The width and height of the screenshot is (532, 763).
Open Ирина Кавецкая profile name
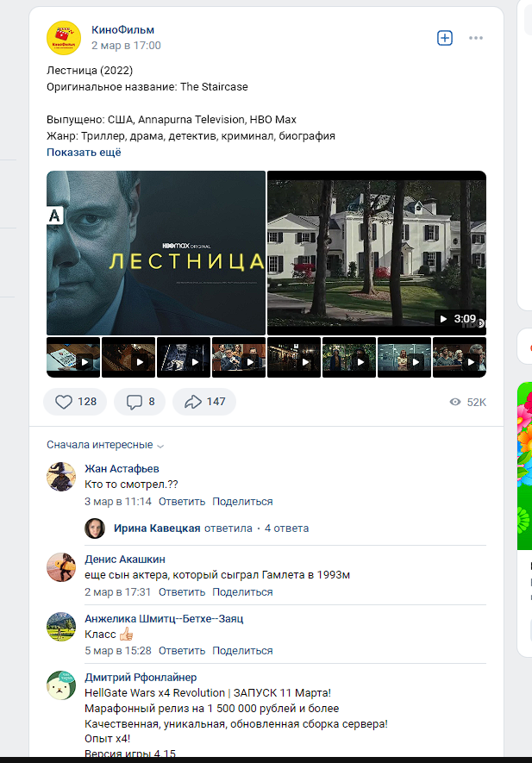[x=157, y=528]
